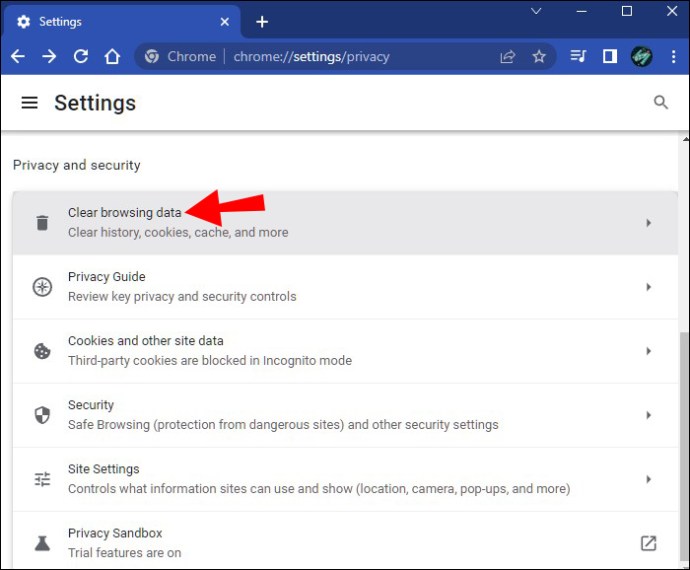690x570 pixels.
Task: Go back with the browser back arrow
Action: 18,56
